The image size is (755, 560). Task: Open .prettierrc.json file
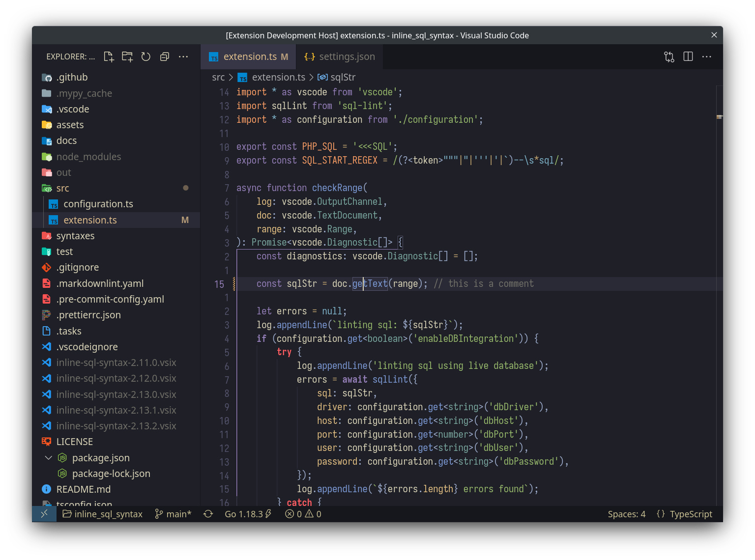(x=116, y=315)
